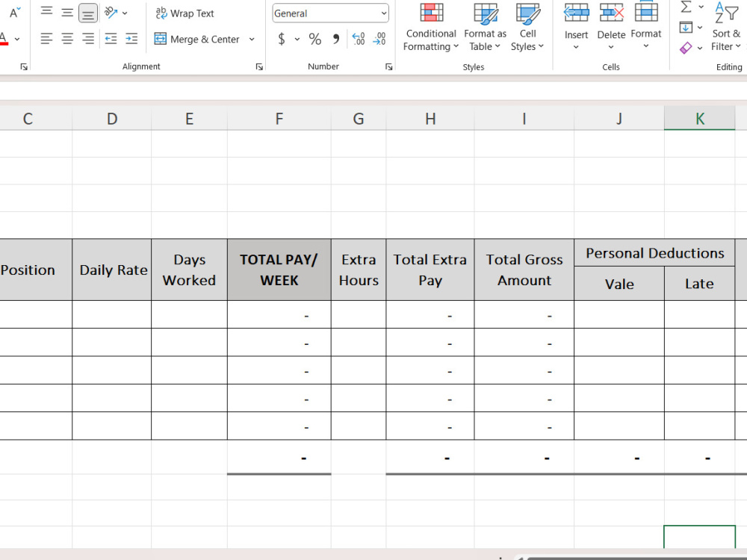Click the Total Extra Pay header cell

point(430,270)
